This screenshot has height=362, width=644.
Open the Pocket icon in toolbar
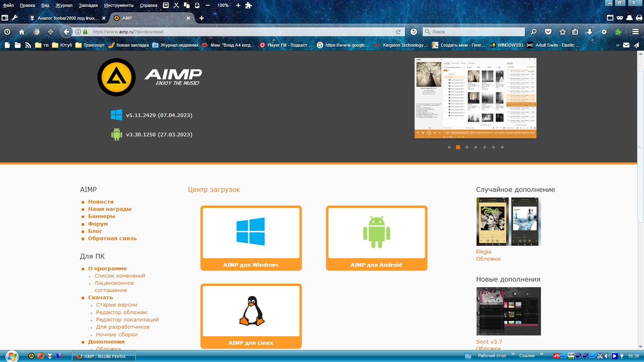pos(548,32)
